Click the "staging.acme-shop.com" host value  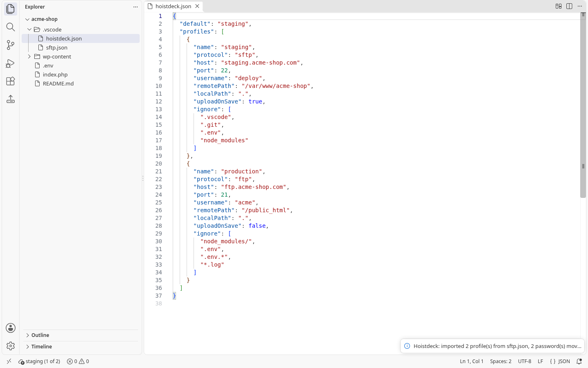pyautogui.click(x=261, y=63)
